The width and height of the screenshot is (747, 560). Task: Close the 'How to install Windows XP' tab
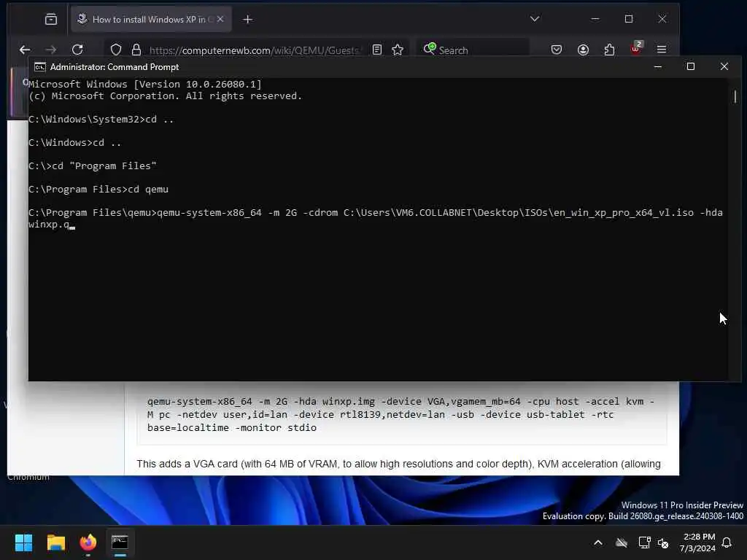(x=220, y=19)
